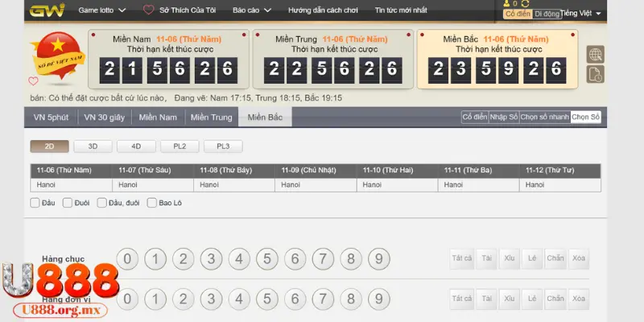Click Hanoi under 11-12 (Thứ Tư)

[559, 185]
